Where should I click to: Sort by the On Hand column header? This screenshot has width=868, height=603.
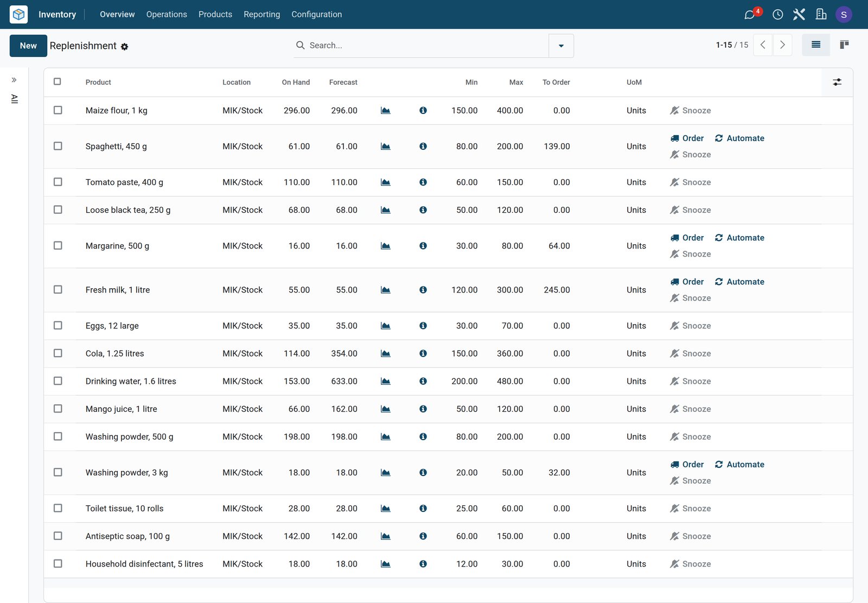296,82
